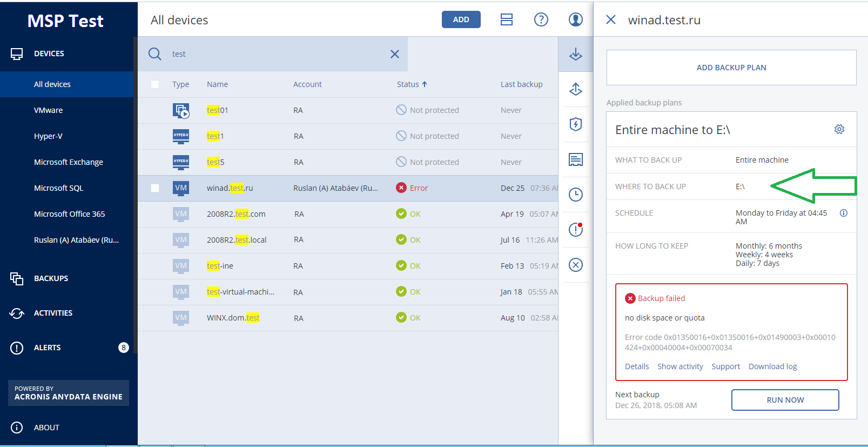Click the Support link
The height and width of the screenshot is (447, 868).
point(725,366)
